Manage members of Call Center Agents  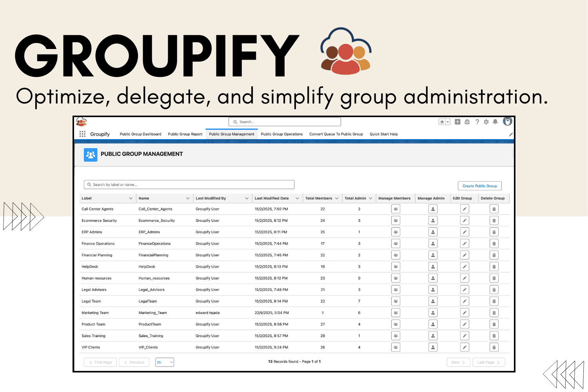pyautogui.click(x=396, y=209)
